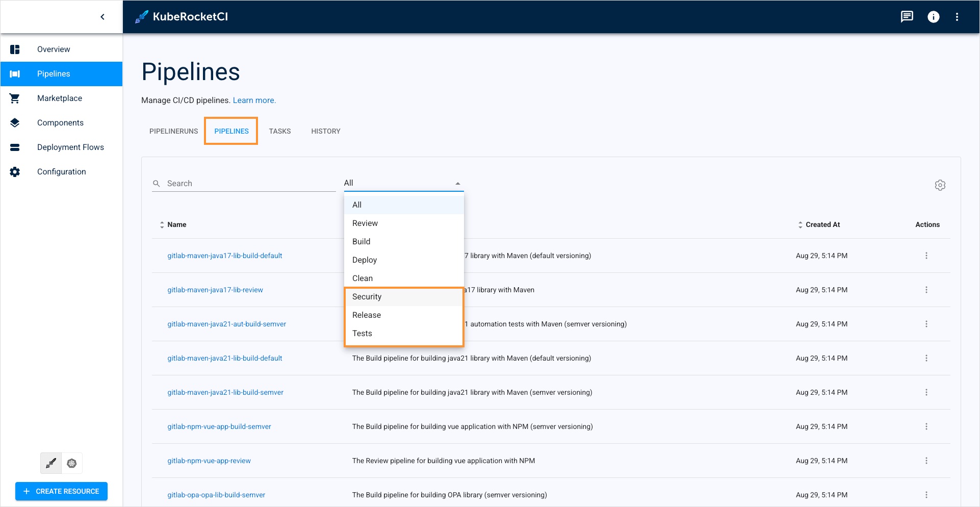Image resolution: width=980 pixels, height=507 pixels.
Task: Open table settings gear icon
Action: (x=940, y=185)
